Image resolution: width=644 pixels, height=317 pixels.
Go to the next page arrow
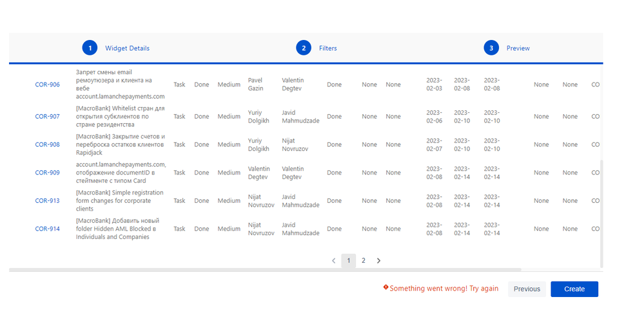[378, 261]
